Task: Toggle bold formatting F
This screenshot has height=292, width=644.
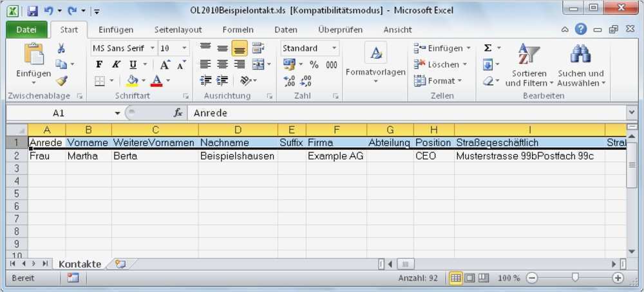Action: click(x=99, y=65)
